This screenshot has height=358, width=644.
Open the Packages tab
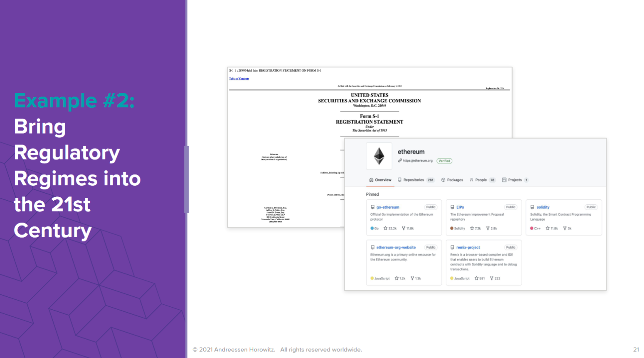(452, 180)
